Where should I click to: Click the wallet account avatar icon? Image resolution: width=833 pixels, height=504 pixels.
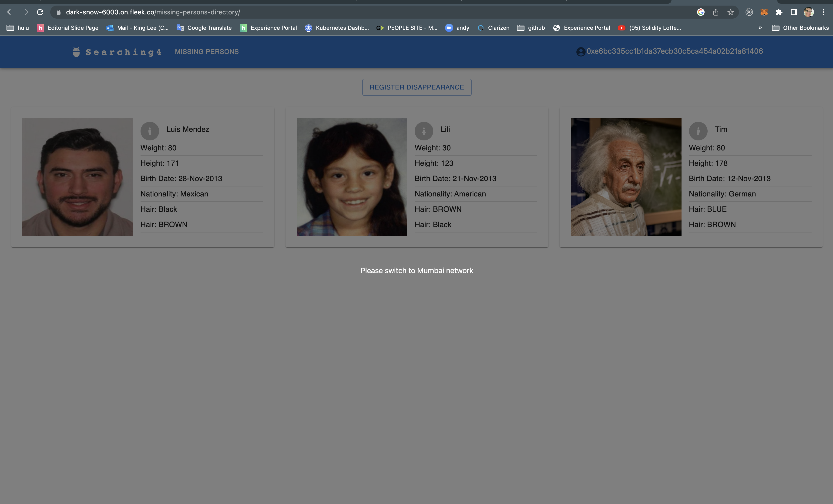[x=581, y=52]
